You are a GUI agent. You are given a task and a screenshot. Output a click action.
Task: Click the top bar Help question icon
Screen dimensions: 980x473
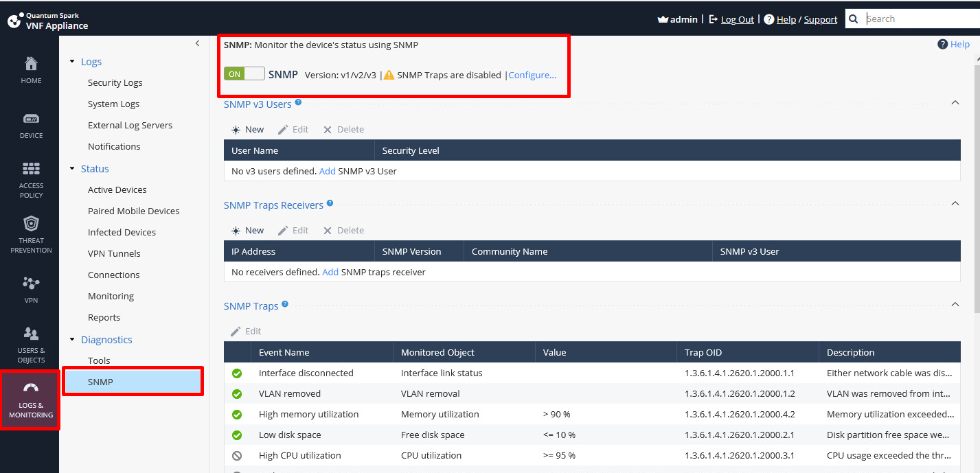click(x=769, y=19)
